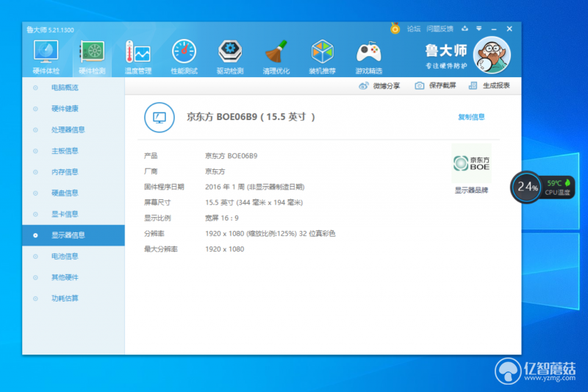This screenshot has height=392, width=588.
Task: Click the 微博分享 button text
Action: click(387, 86)
